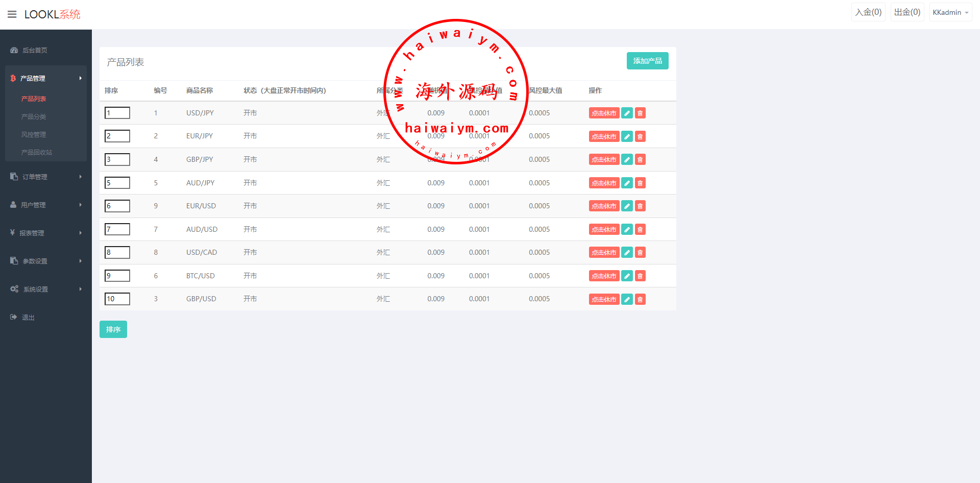Open the KKadmin user dropdown
The image size is (980, 483).
(x=950, y=12)
